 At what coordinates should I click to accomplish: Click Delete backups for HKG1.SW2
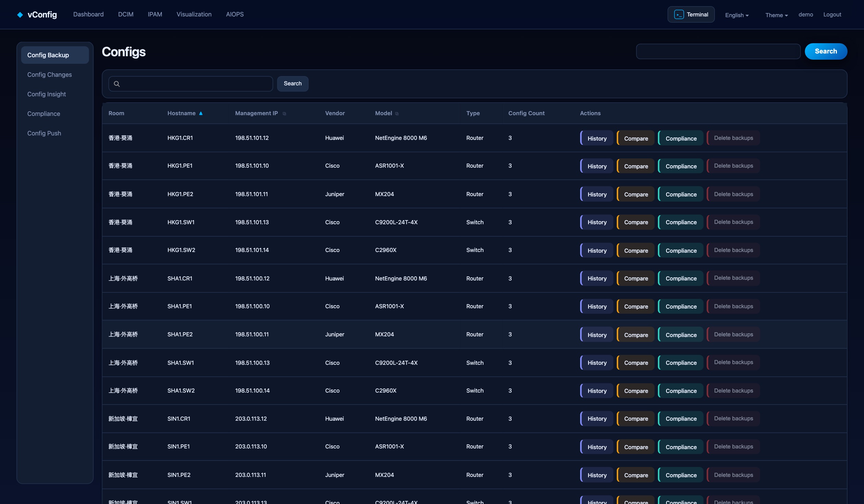733,250
